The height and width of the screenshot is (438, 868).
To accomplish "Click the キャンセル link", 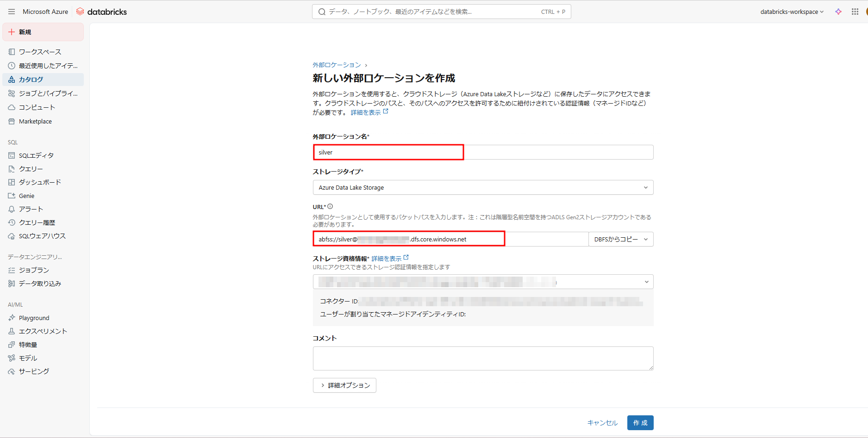I will coord(602,423).
